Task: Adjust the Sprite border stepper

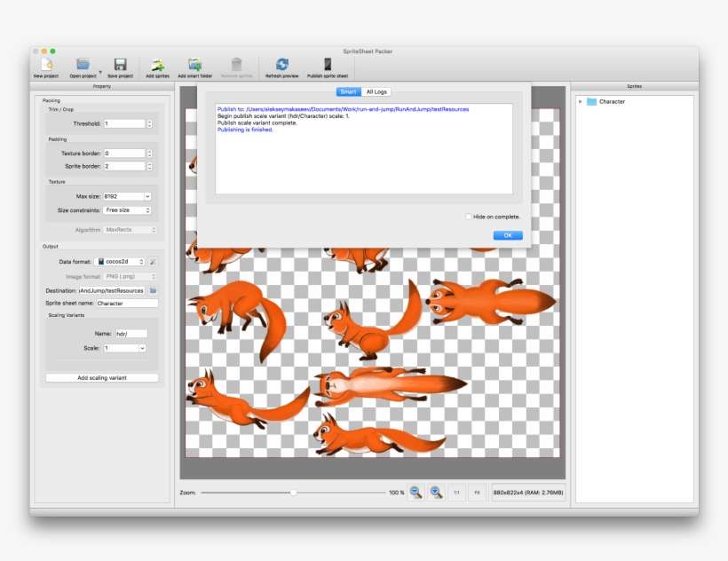Action: (x=149, y=166)
